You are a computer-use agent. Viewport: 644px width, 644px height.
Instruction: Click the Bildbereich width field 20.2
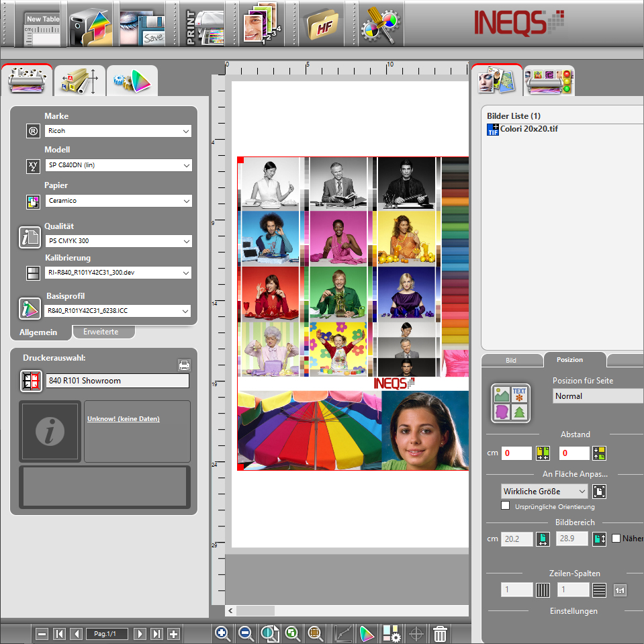pos(516,539)
